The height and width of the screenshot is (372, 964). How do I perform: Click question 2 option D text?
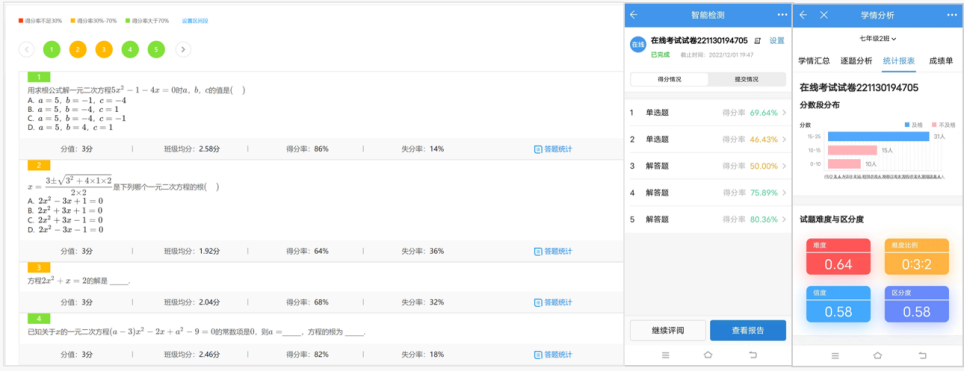(x=65, y=229)
